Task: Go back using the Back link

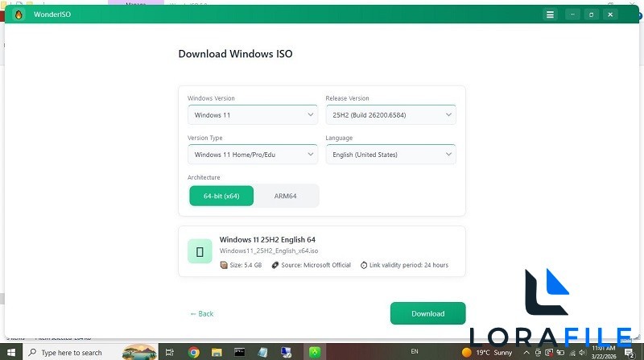Action: (202, 313)
